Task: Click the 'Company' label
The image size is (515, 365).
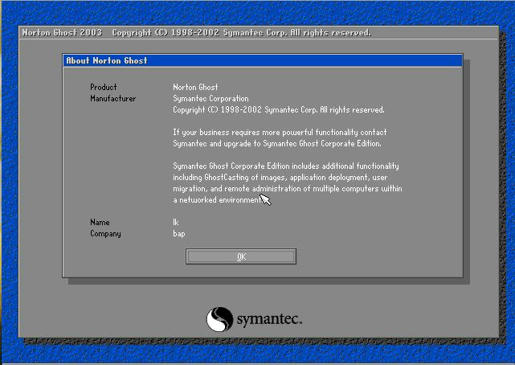Action: (x=105, y=234)
